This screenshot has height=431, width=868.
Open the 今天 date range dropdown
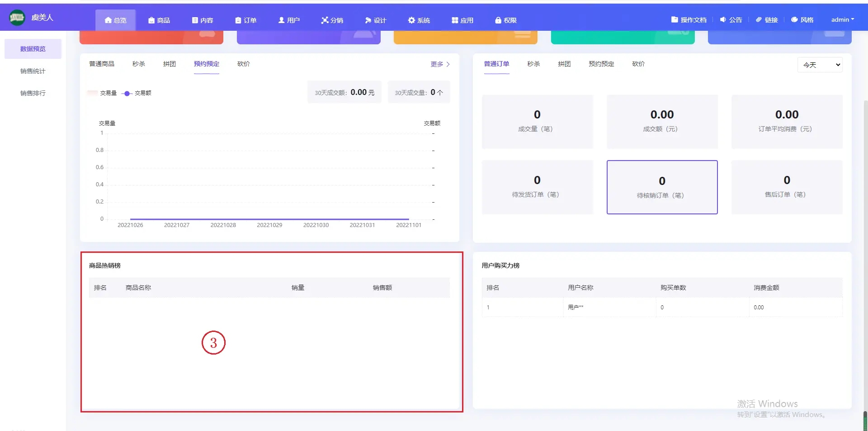[820, 65]
